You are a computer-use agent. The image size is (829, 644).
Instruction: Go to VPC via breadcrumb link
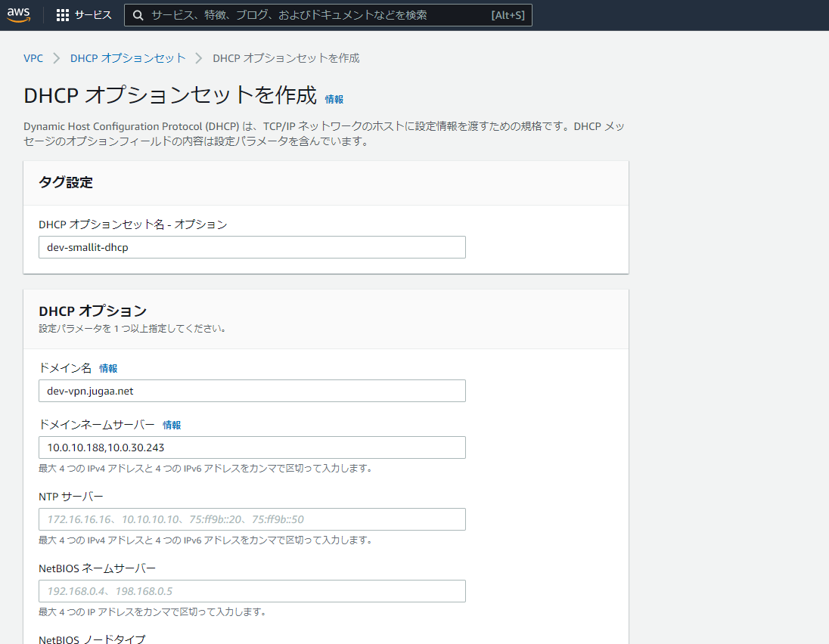click(x=33, y=58)
